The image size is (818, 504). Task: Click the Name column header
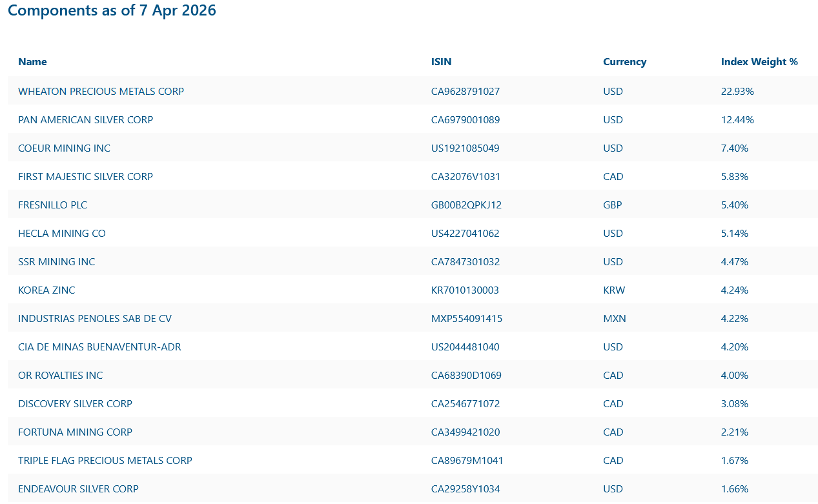(32, 62)
